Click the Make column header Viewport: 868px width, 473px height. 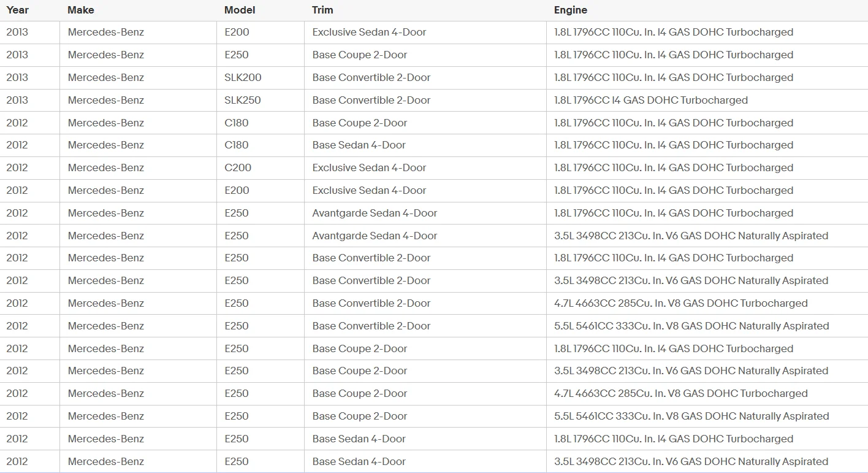point(81,10)
